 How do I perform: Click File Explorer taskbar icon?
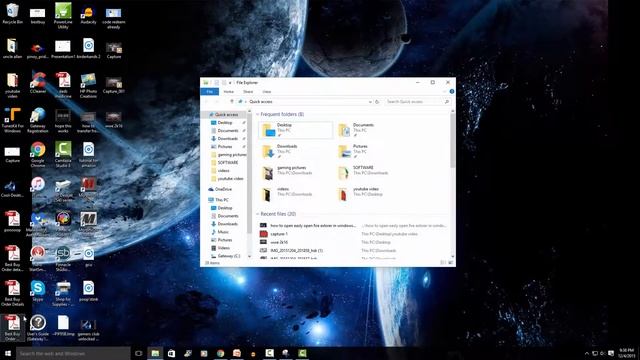point(155,353)
